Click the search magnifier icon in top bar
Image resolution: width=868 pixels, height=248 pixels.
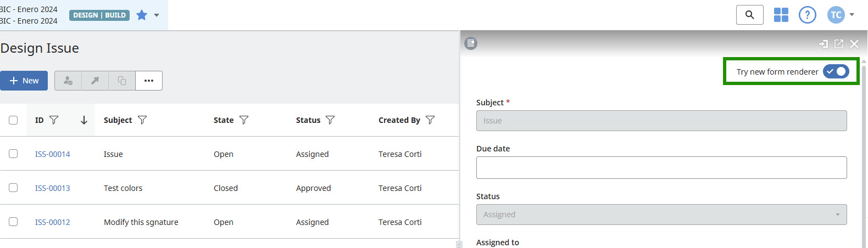(749, 15)
